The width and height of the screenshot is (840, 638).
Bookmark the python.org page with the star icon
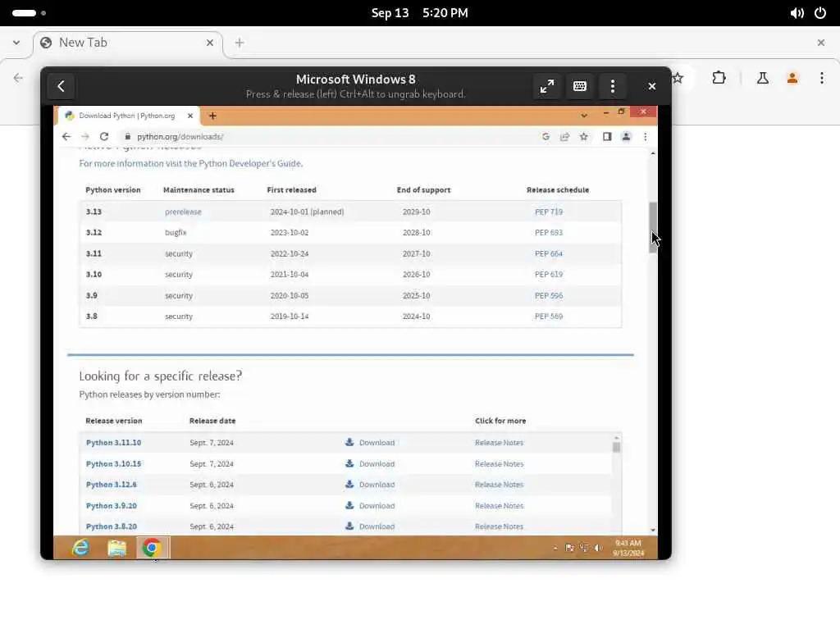(583, 137)
